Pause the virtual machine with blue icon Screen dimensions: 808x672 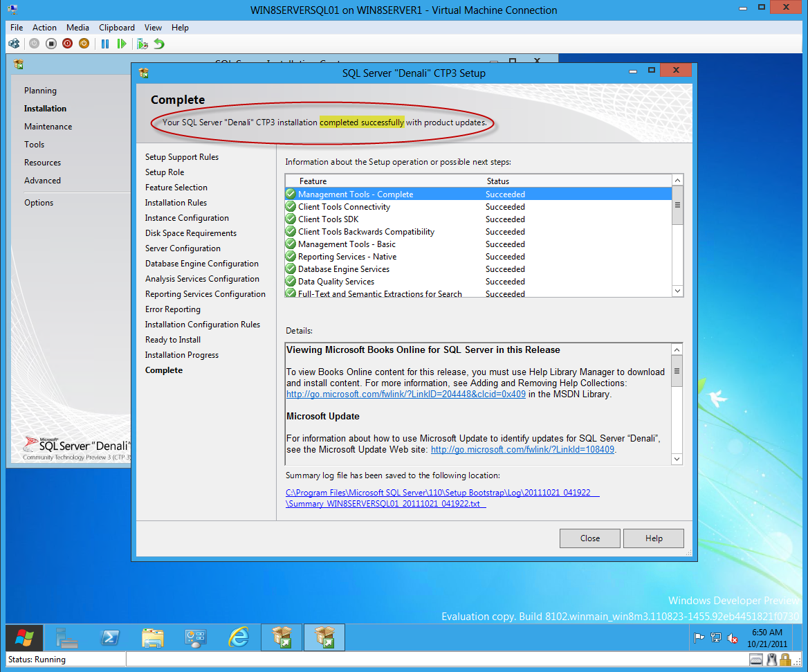click(105, 44)
